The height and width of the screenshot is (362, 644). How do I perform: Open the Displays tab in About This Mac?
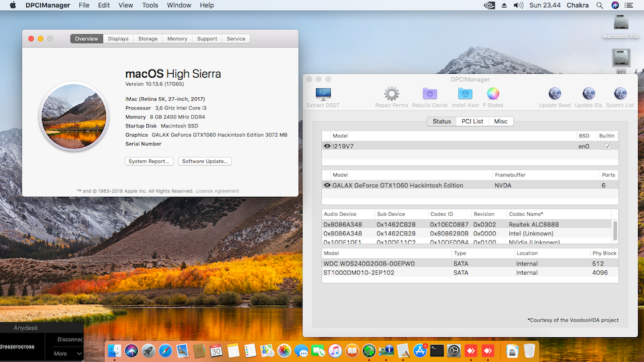[x=118, y=39]
